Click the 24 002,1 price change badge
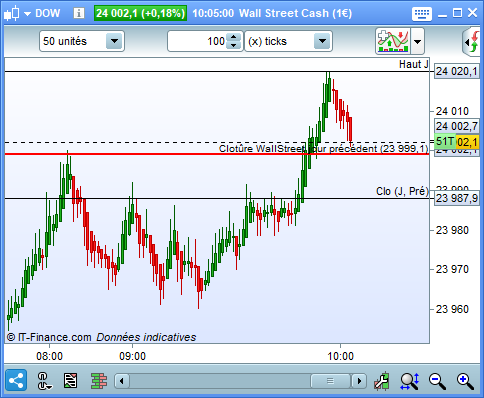Screen dimensions: 484x398 (x=140, y=13)
